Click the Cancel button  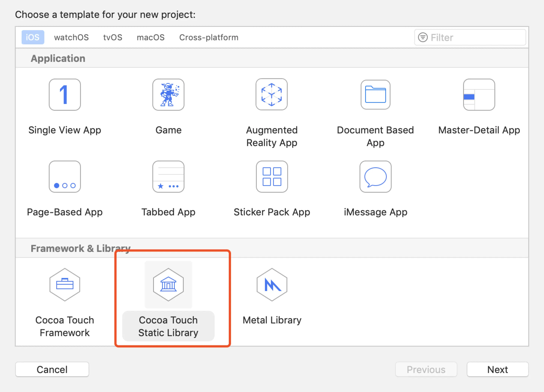52,369
